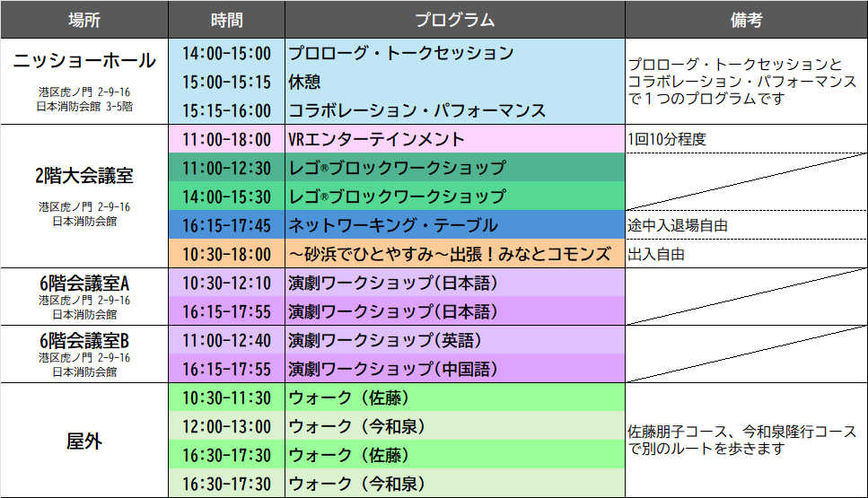
Task: Click the 演劇ワークショップ(英語) program cell
Action: click(x=454, y=340)
